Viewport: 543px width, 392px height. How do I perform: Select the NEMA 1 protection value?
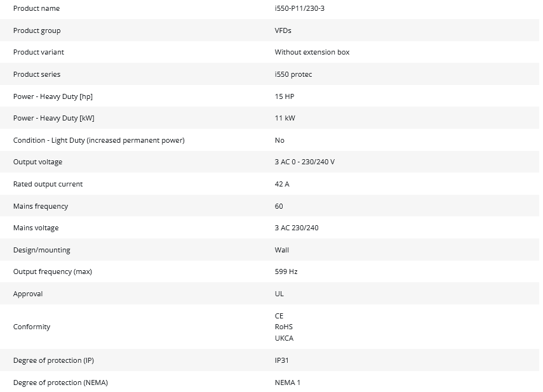(288, 382)
